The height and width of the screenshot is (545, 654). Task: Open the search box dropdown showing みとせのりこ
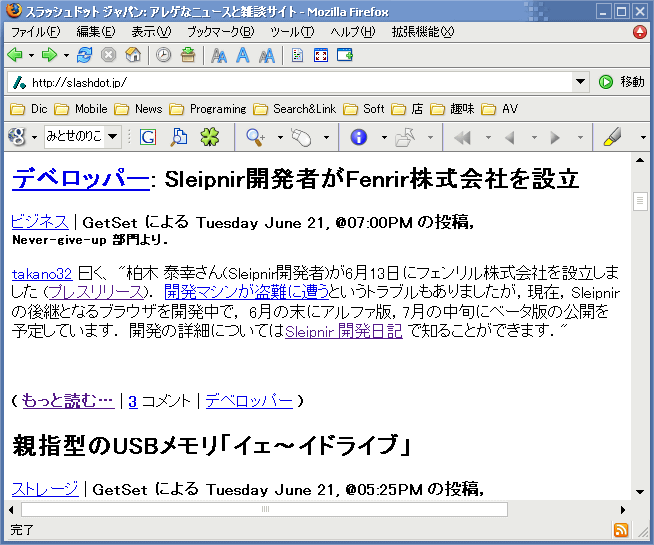113,136
